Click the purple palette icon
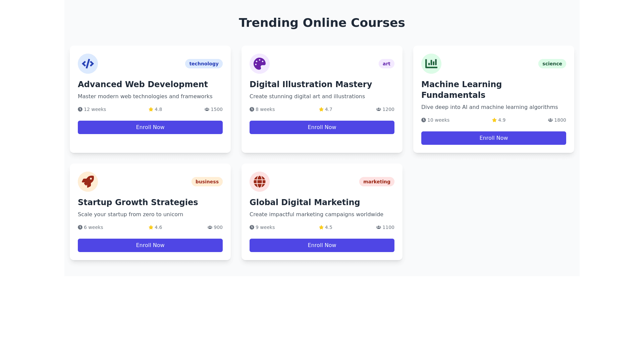The width and height of the screenshot is (644, 362). click(260, 64)
